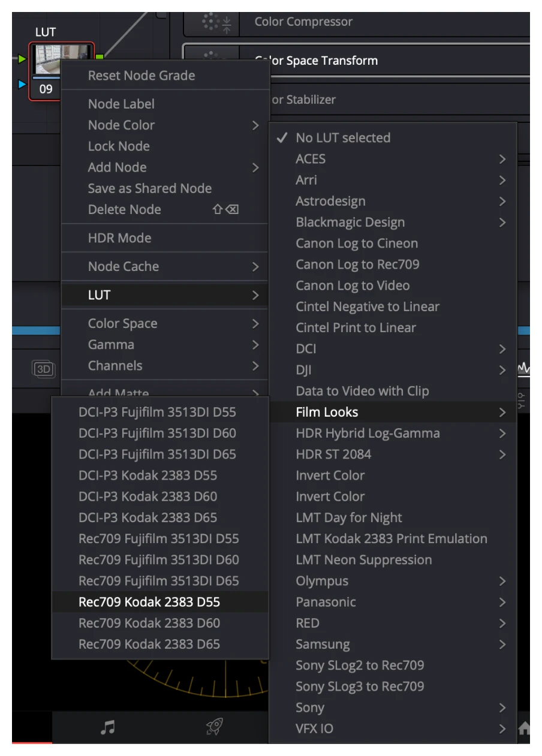Viewport: 542px width, 756px height.
Task: Expand the Node Color submenu
Action: 165,125
